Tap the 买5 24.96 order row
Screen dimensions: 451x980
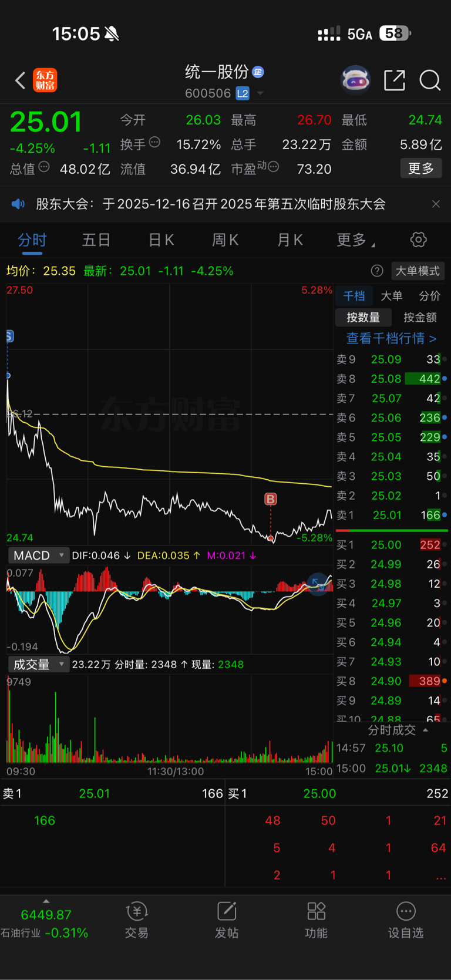pyautogui.click(x=392, y=622)
